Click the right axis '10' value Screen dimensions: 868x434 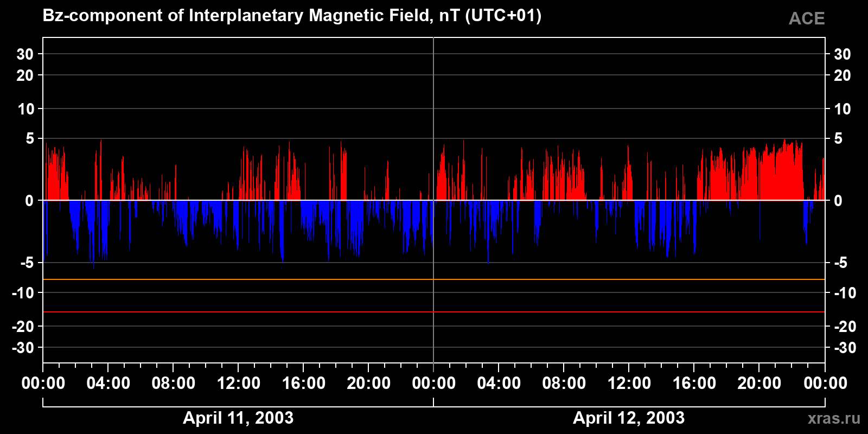(843, 109)
